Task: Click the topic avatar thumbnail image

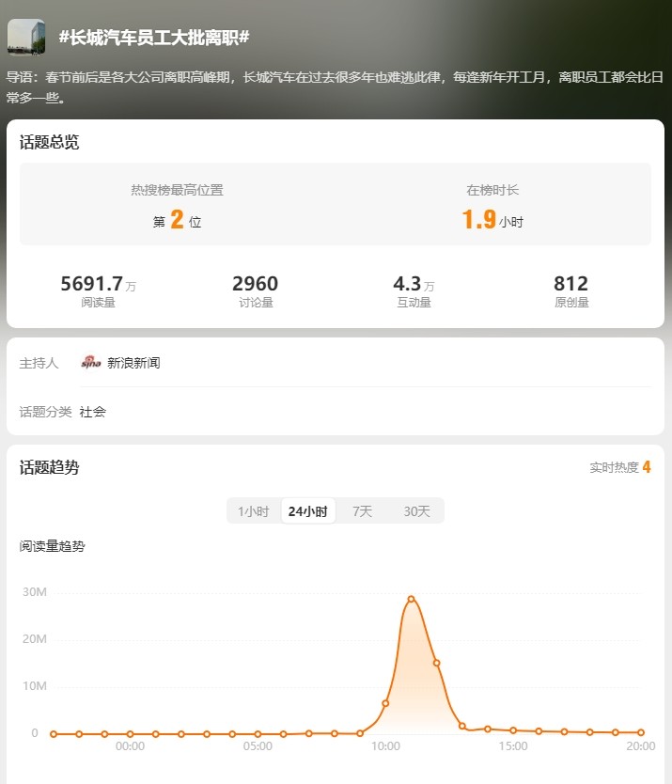Action: [x=26, y=38]
